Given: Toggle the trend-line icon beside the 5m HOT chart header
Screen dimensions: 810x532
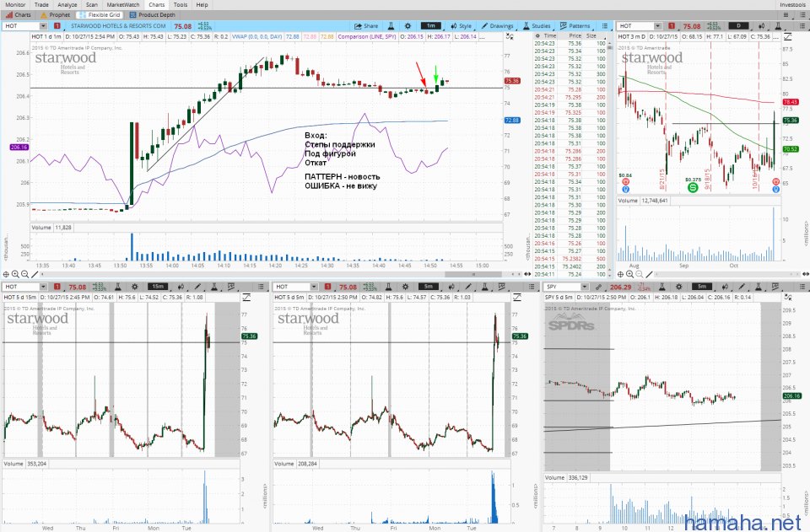Looking at the screenshot, I should pyautogui.click(x=517, y=298).
